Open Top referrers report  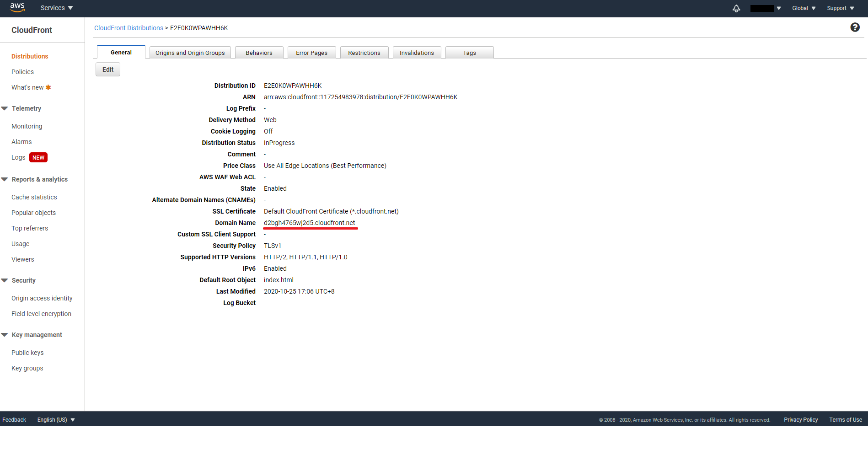click(30, 228)
